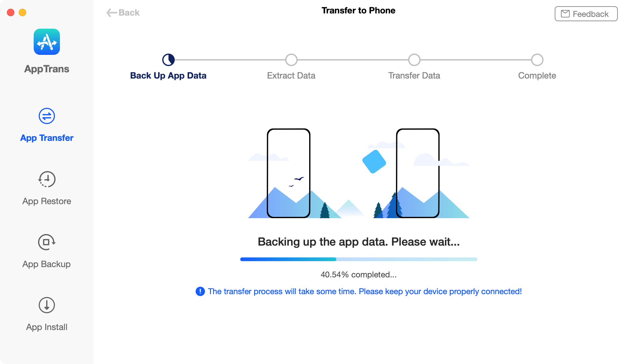Click the Transfer Data step indicator
Image resolution: width=624 pixels, height=364 pixels.
pos(414,59)
